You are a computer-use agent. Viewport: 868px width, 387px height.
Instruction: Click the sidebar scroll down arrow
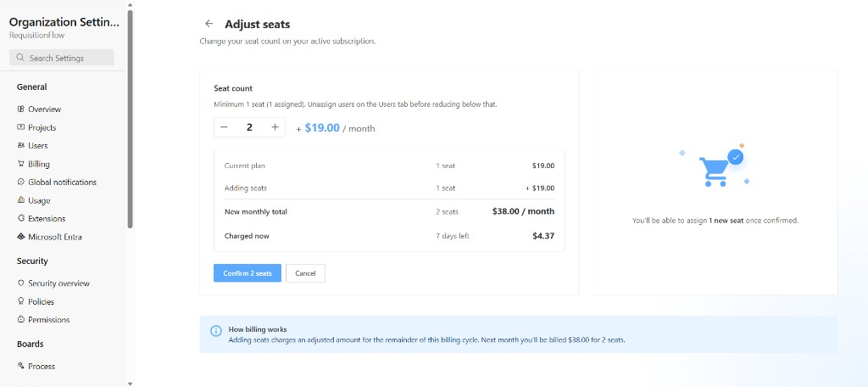[130, 383]
